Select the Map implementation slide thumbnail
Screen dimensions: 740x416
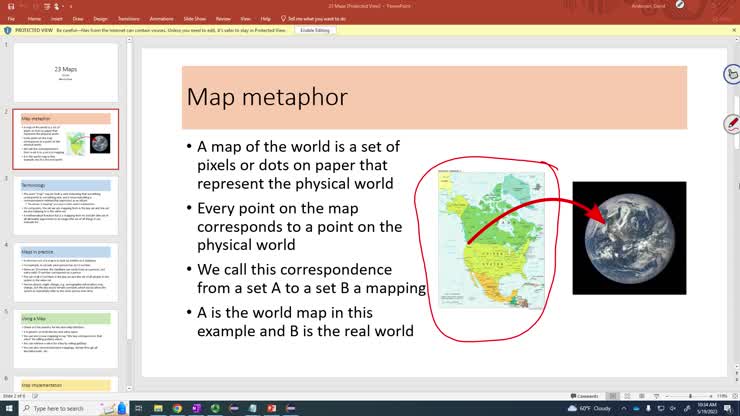[x=66, y=384]
